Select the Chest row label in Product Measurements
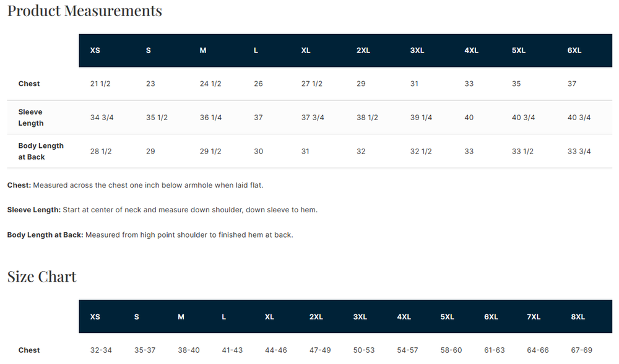This screenshot has height=364, width=619. click(29, 84)
